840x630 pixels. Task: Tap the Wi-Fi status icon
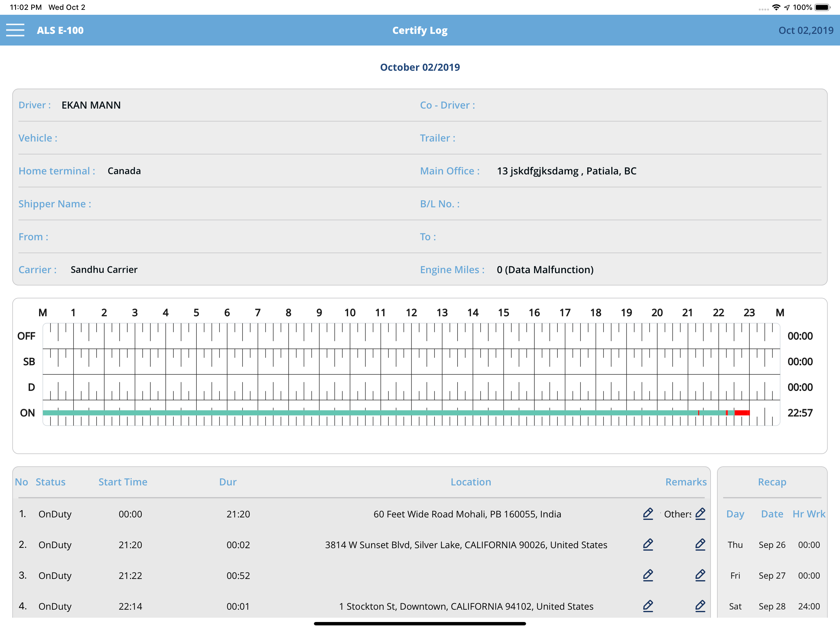tap(776, 7)
